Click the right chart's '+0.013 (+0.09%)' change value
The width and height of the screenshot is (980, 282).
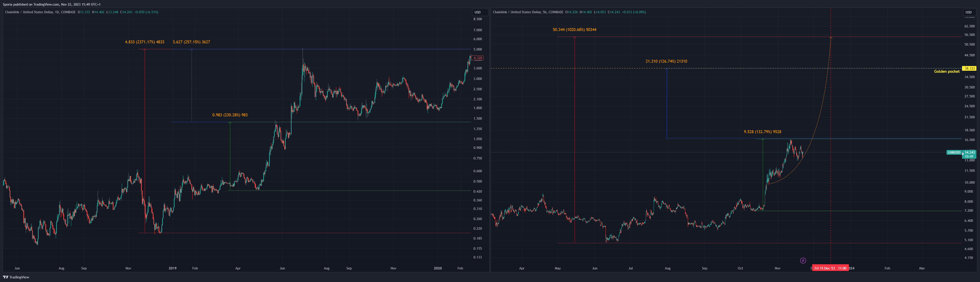click(x=633, y=12)
